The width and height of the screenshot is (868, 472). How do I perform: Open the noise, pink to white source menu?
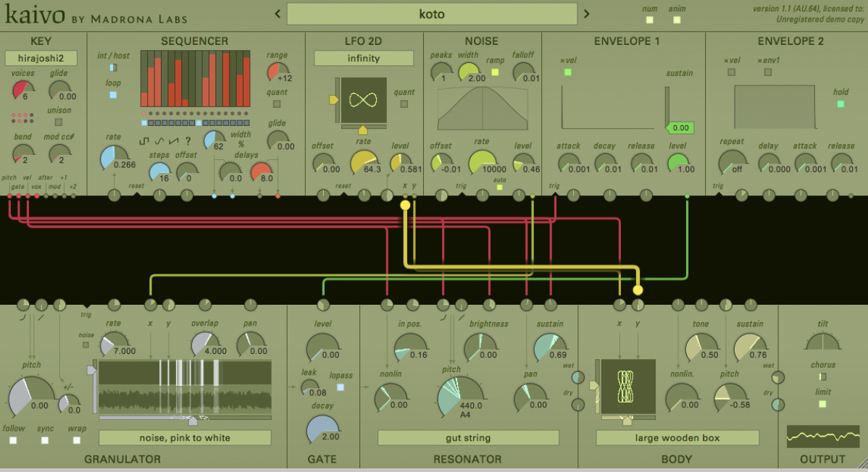pyautogui.click(x=185, y=438)
